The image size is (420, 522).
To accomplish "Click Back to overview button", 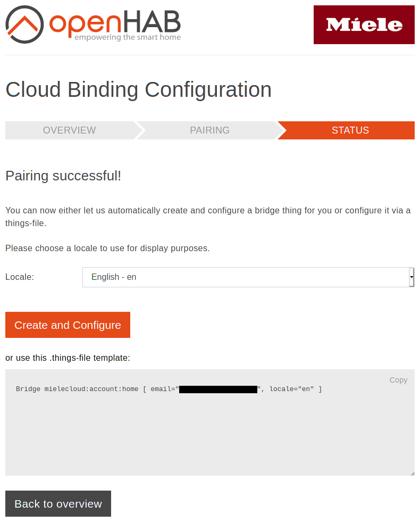I will (x=58, y=503).
